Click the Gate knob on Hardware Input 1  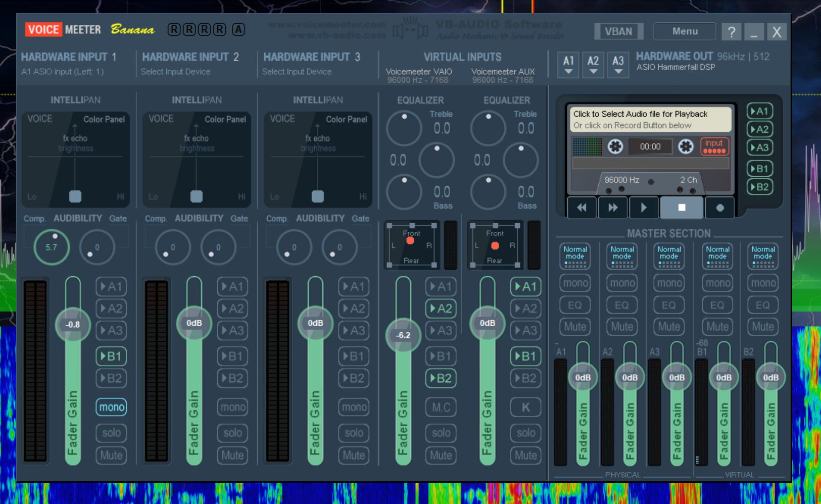pos(97,247)
